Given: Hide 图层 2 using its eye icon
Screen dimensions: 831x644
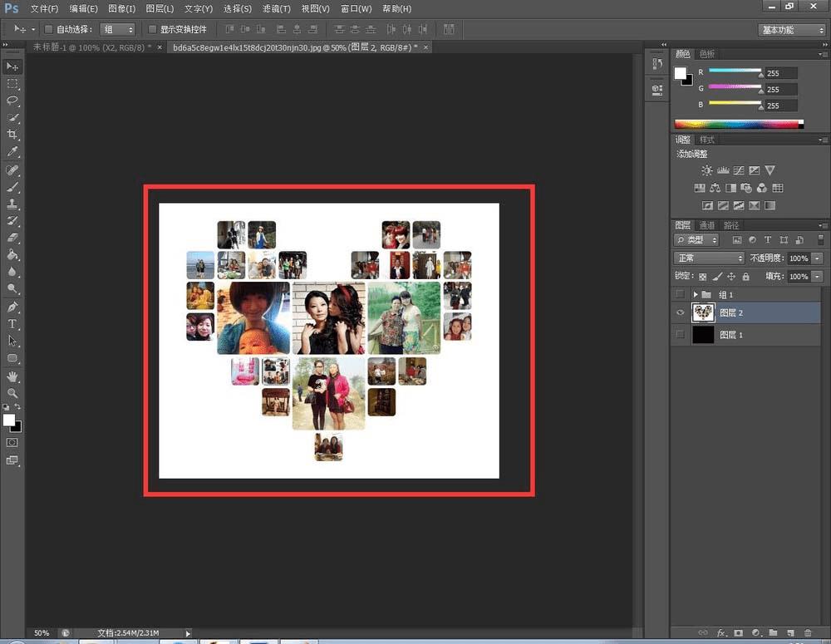Looking at the screenshot, I should pos(681,312).
